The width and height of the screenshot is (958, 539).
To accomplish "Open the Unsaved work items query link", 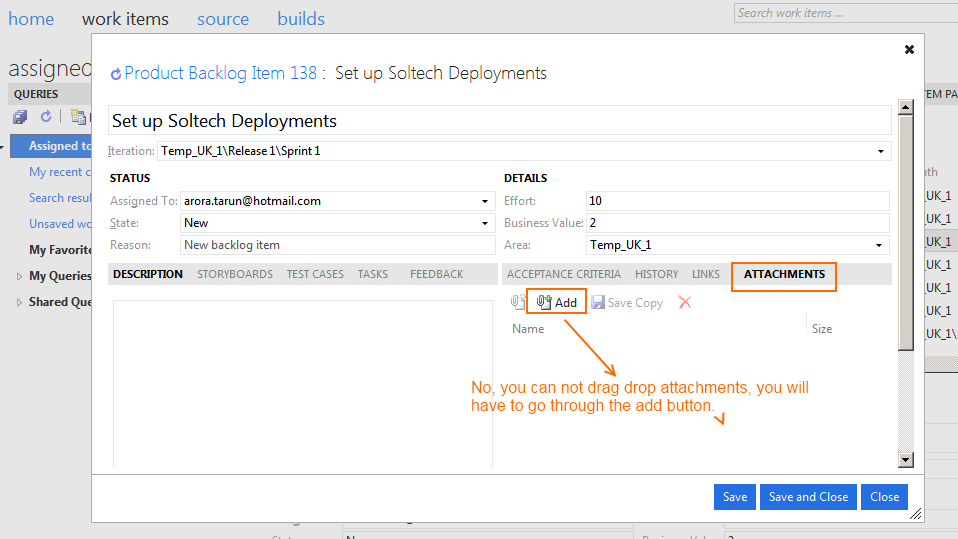I will tap(60, 224).
